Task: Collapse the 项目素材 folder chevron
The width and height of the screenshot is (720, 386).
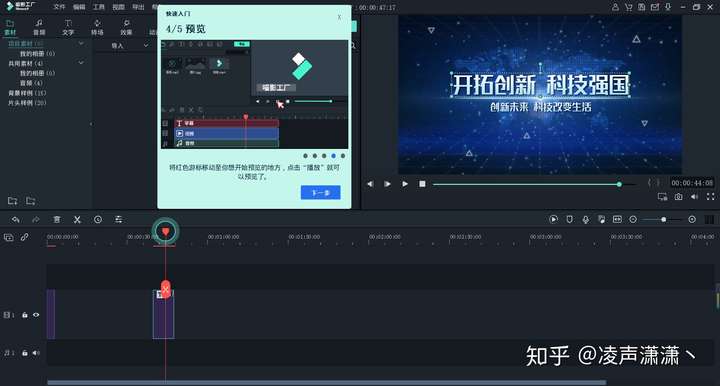Action: (x=81, y=44)
